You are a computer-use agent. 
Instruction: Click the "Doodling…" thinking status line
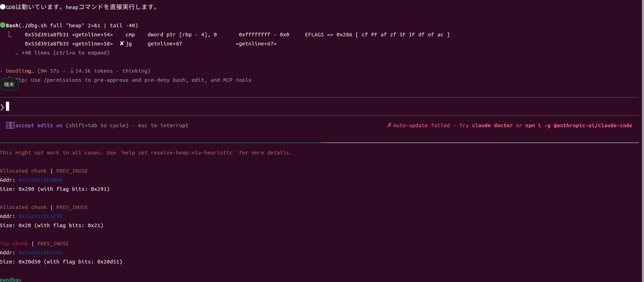point(20,71)
